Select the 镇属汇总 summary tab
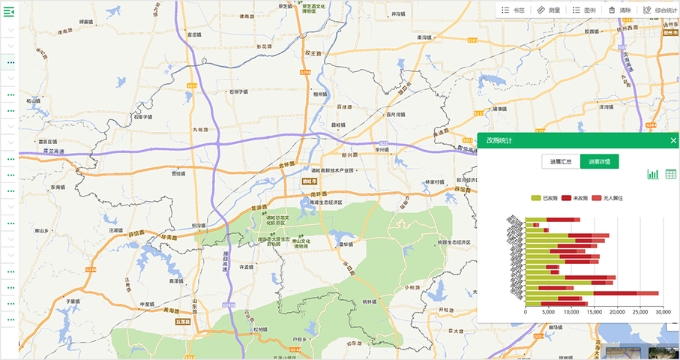680x360 pixels. coord(561,161)
